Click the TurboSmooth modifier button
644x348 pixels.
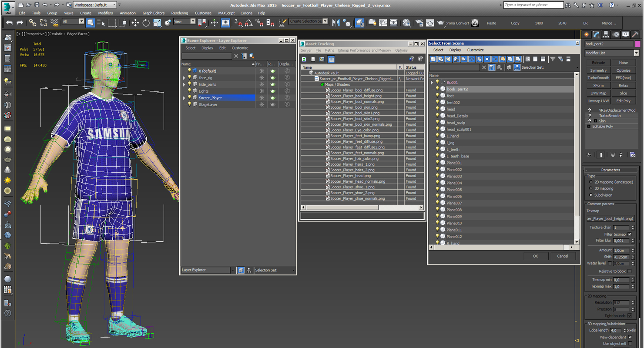tap(598, 78)
